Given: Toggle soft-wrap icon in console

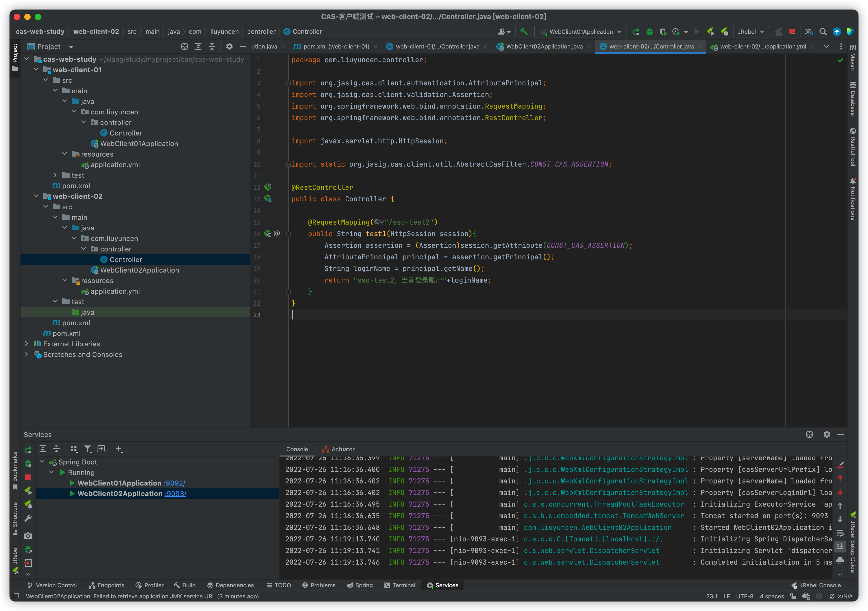Looking at the screenshot, I should pos(840,533).
